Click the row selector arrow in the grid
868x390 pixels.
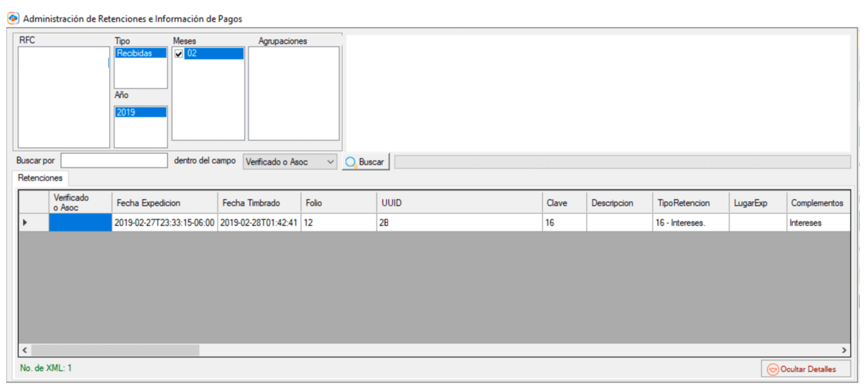point(25,222)
